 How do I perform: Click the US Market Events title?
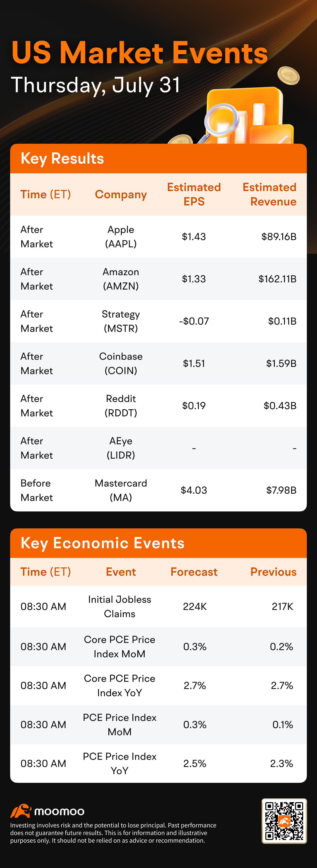click(139, 53)
